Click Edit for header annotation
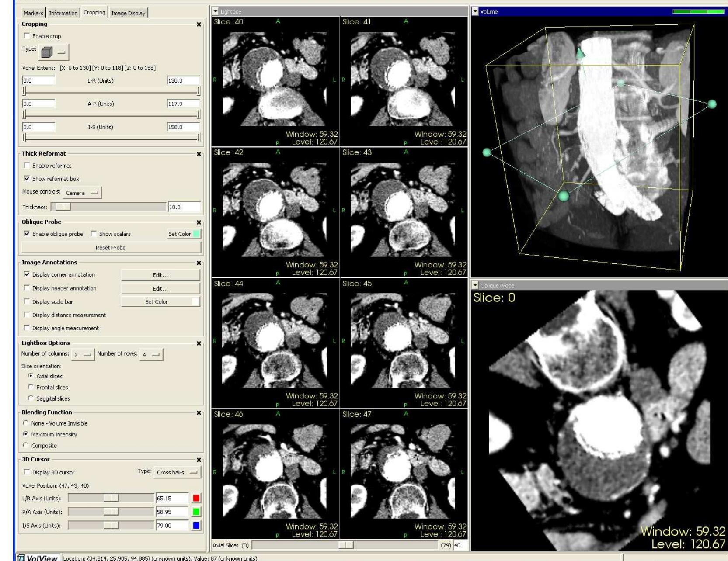728x561 pixels. click(x=160, y=288)
